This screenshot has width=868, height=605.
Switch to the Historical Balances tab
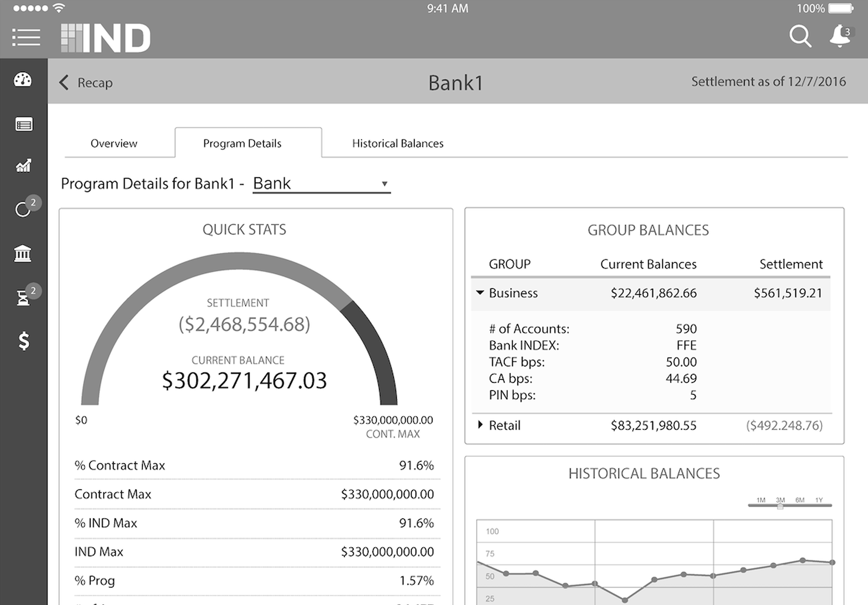(x=398, y=143)
